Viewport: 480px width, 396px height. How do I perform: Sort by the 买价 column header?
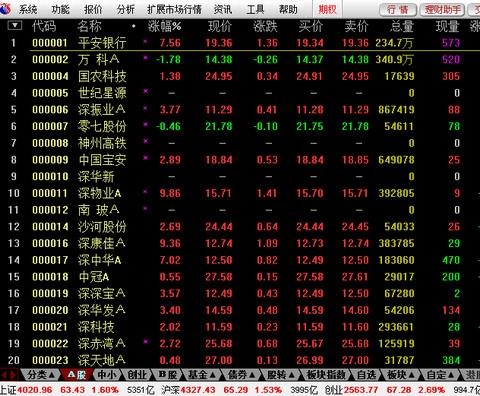coord(311,26)
